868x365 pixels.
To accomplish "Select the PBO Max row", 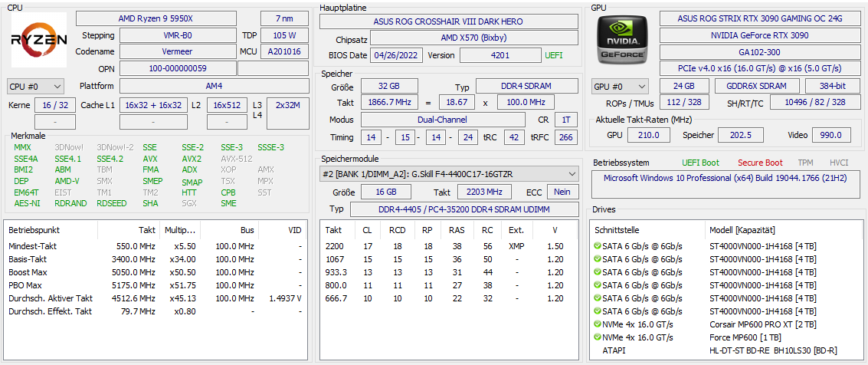I will point(155,285).
